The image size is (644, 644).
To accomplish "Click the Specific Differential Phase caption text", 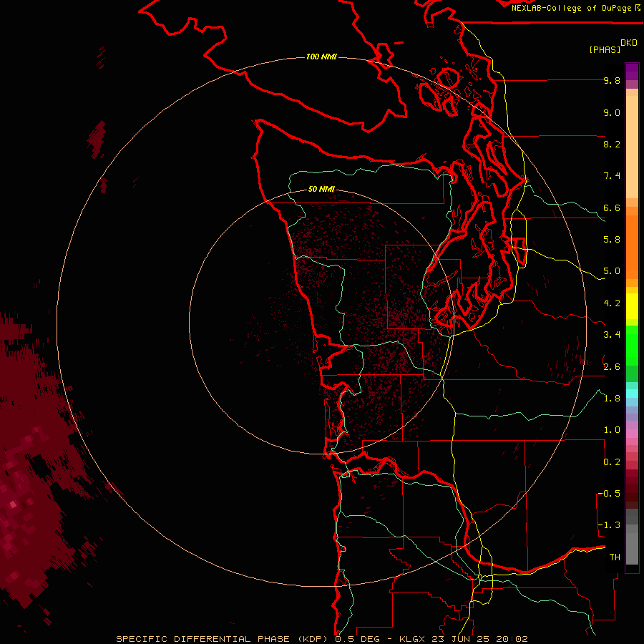I will (321, 639).
